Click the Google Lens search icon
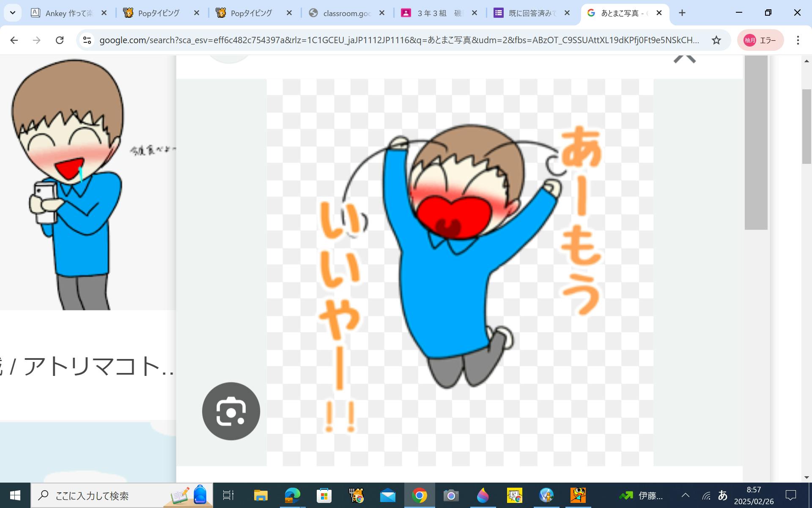The height and width of the screenshot is (508, 812). [231, 411]
